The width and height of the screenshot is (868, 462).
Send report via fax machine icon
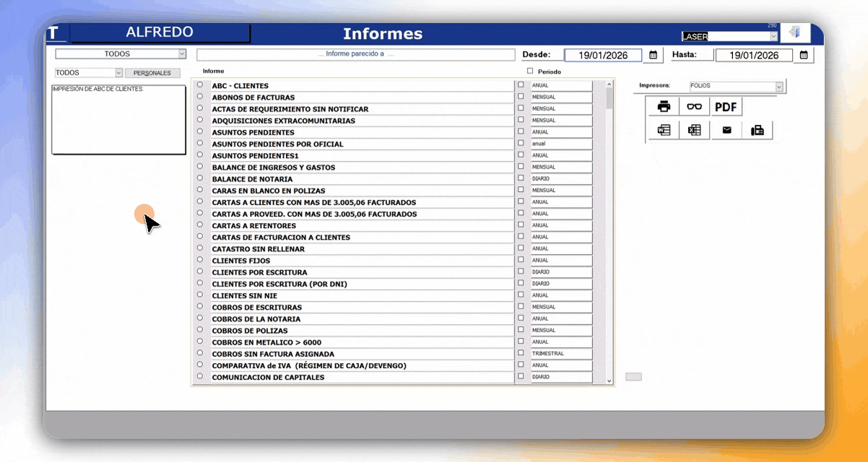click(x=757, y=131)
